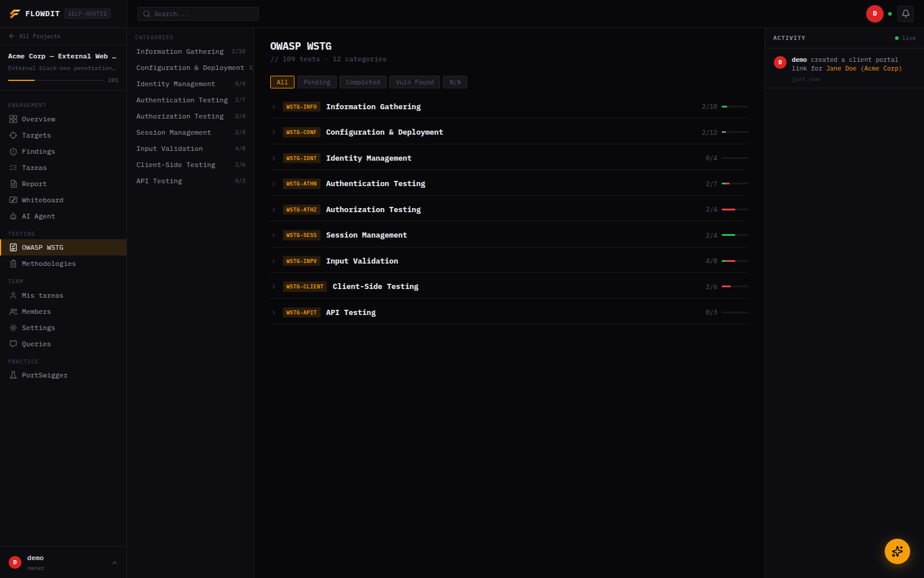Open Targets crosshair icon in sidebar
Viewport: 924px width, 578px height.
13,135
